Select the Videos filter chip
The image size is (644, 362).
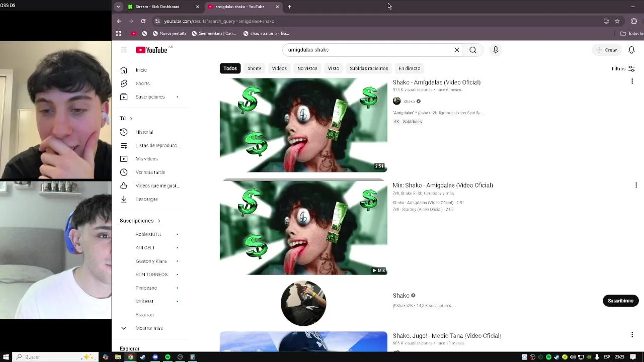[279, 68]
